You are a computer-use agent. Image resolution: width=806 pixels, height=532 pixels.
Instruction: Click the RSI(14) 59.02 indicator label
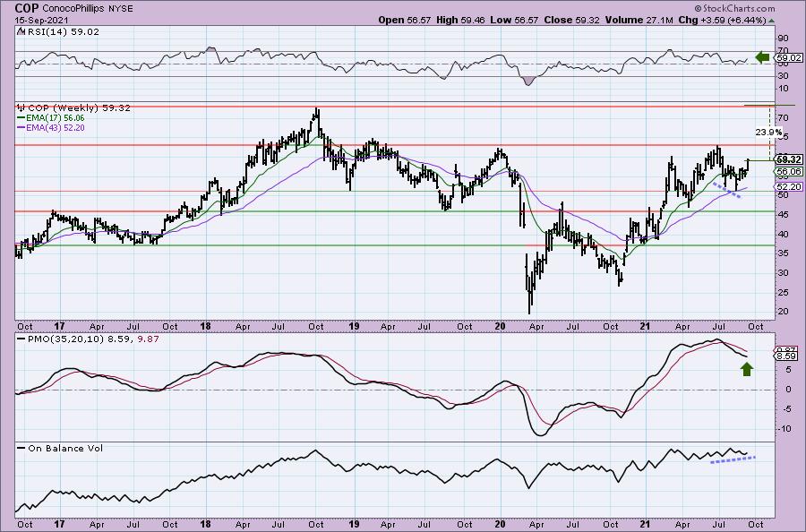[x=58, y=32]
